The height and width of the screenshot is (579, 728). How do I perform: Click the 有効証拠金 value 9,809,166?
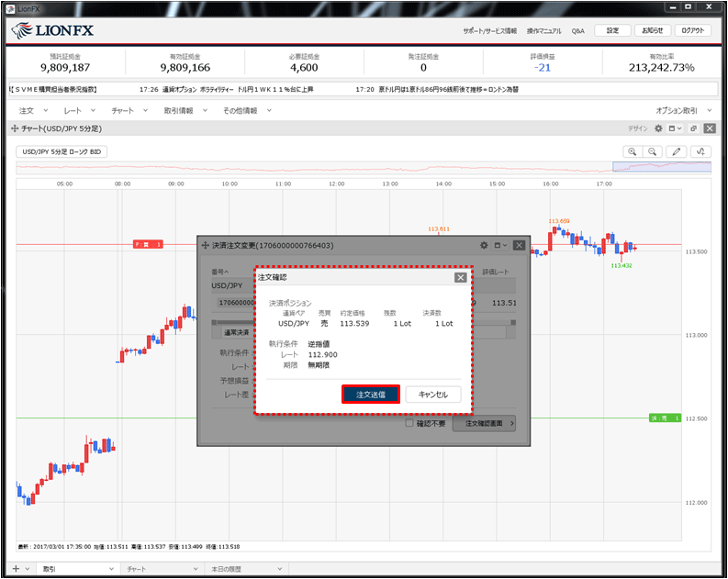185,68
